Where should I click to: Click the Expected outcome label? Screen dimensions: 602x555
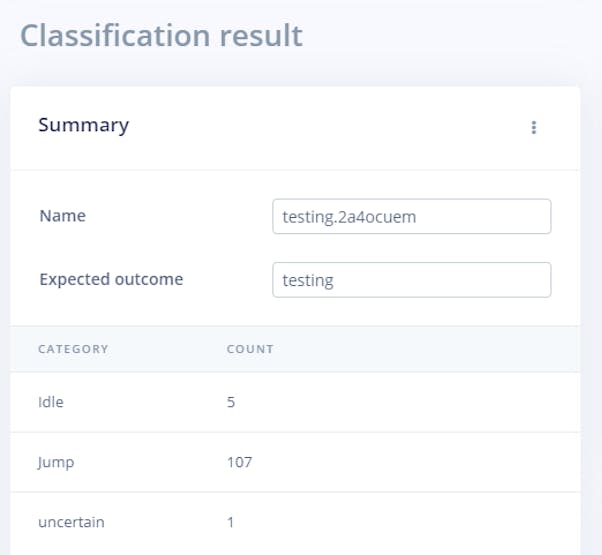(x=111, y=280)
